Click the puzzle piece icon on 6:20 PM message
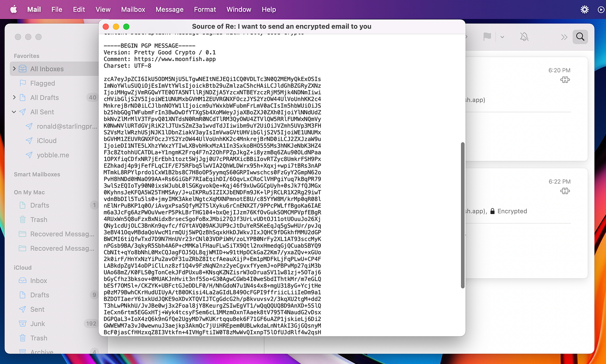606x364 pixels. pyautogui.click(x=565, y=80)
